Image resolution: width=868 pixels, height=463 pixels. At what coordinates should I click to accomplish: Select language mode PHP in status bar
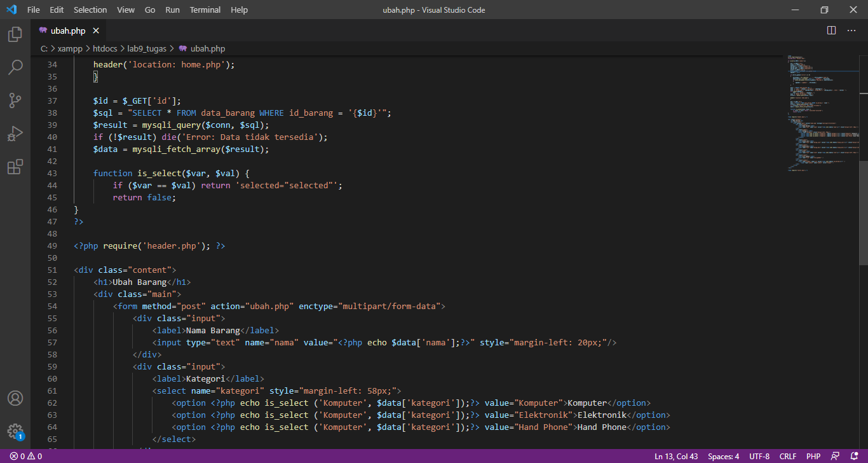click(813, 456)
